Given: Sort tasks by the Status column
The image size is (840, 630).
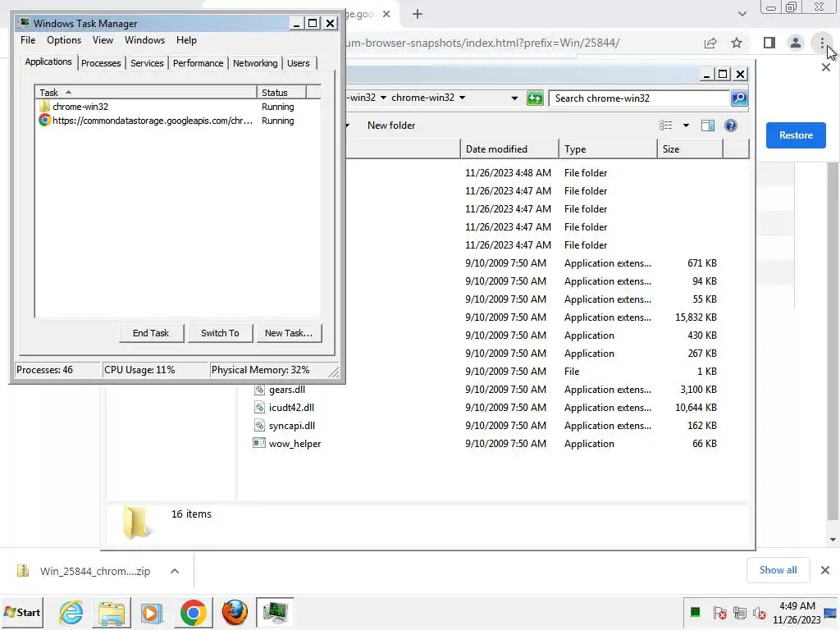Looking at the screenshot, I should point(281,92).
